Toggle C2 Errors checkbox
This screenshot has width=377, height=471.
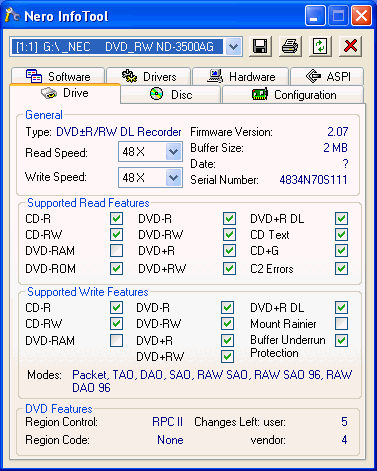point(342,268)
